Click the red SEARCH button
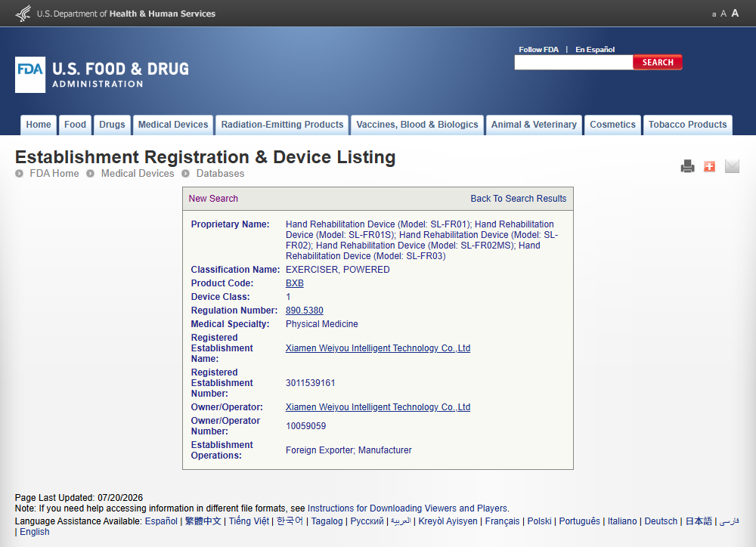 tap(658, 62)
